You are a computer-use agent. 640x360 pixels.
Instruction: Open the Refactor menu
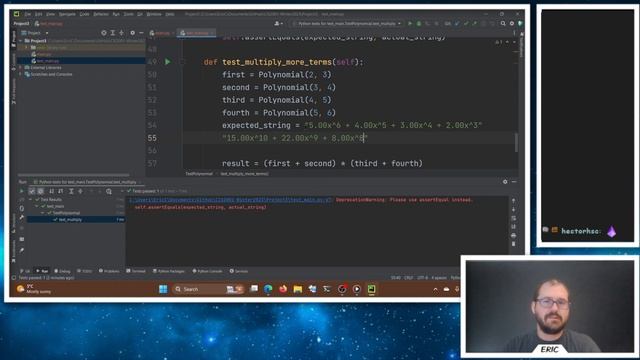click(101, 14)
